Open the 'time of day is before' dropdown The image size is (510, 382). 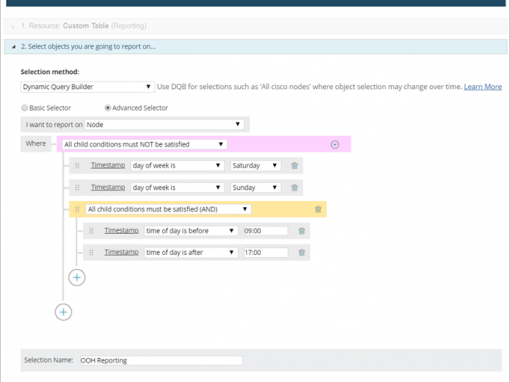(191, 231)
